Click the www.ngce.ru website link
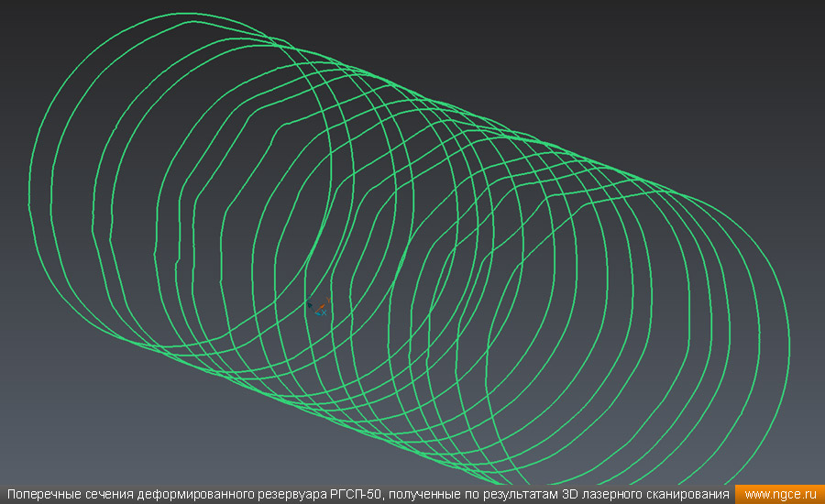Viewport: 825px width, 504px height. 780,495
